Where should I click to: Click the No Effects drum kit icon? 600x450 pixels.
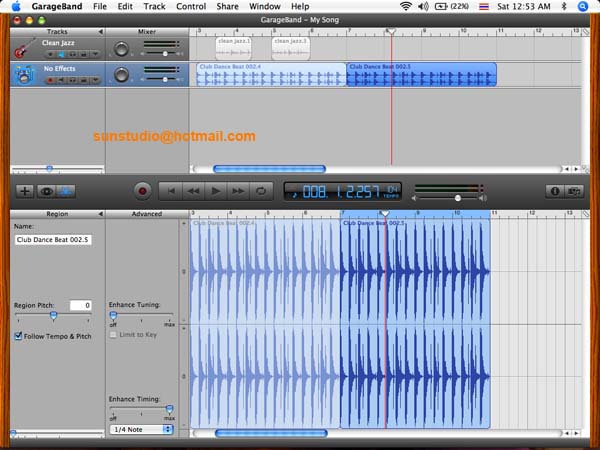tap(24, 75)
